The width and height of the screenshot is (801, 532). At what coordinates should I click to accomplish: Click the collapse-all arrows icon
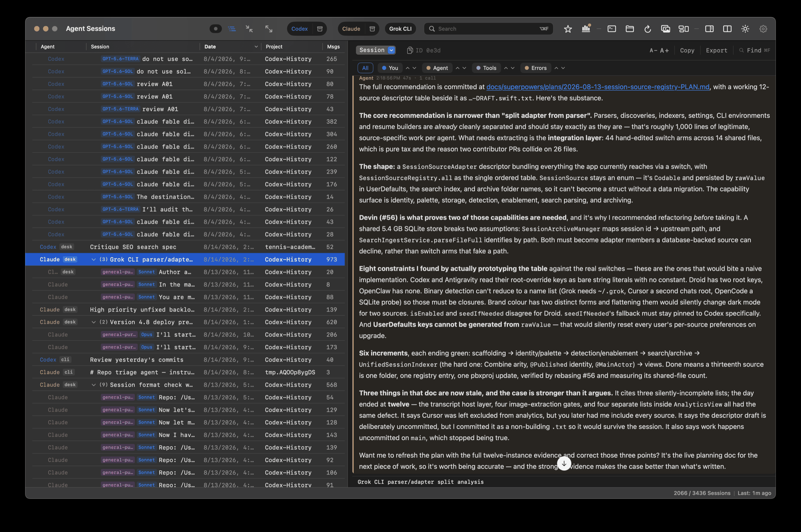click(x=249, y=29)
